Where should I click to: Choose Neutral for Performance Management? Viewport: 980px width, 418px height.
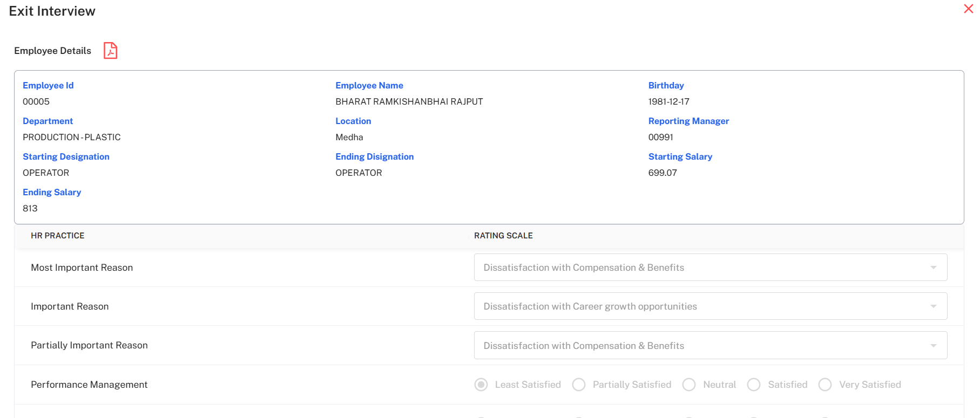[689, 385]
